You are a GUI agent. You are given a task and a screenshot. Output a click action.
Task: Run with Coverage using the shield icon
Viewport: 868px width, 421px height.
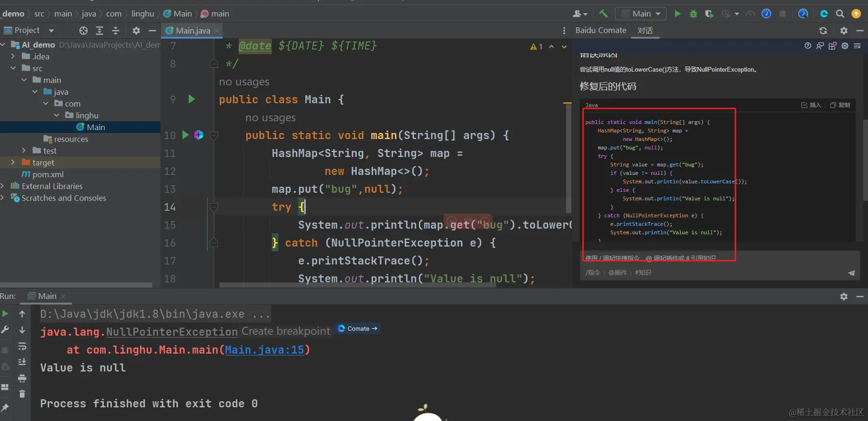(x=709, y=14)
